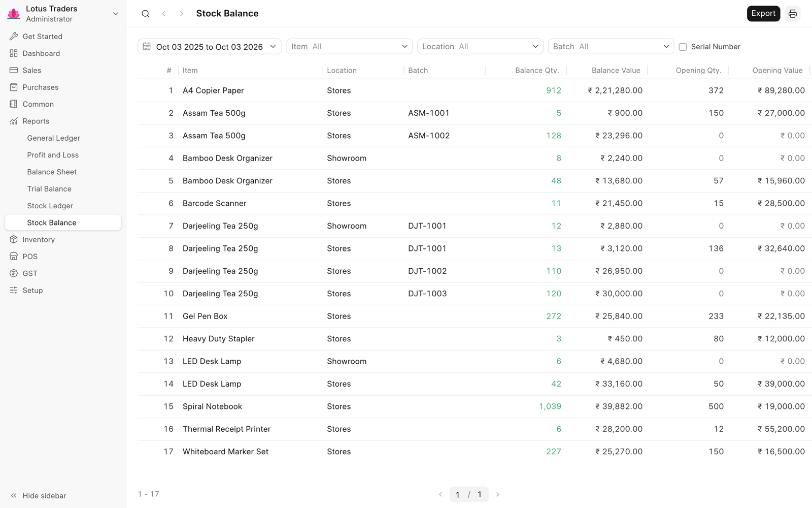The height and width of the screenshot is (508, 812).
Task: Open the date range dropdown
Action: [x=210, y=47]
